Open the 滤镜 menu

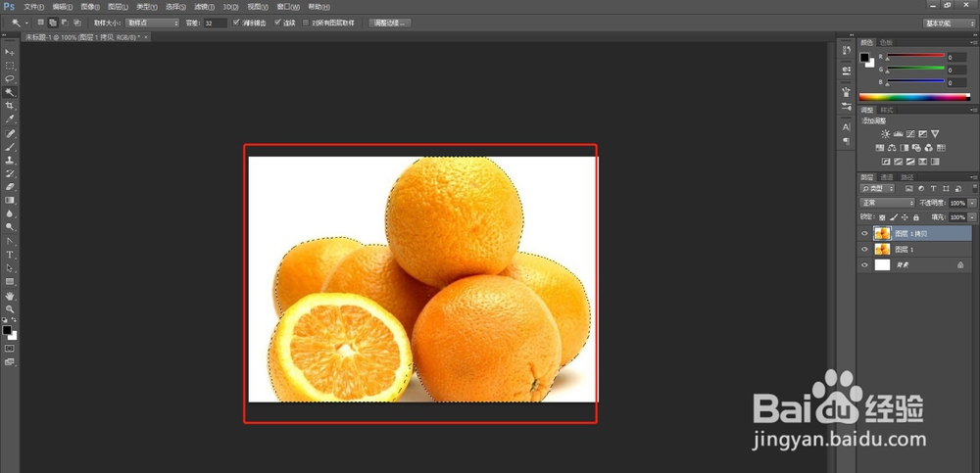(204, 7)
